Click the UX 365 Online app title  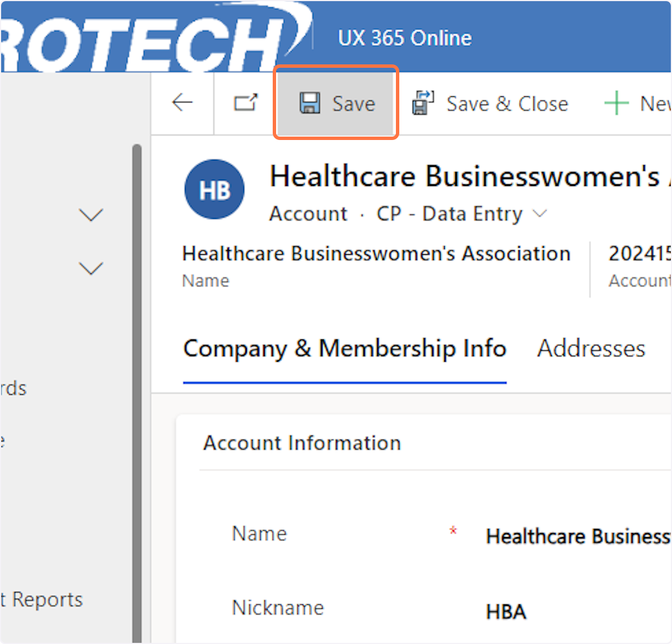pyautogui.click(x=404, y=38)
